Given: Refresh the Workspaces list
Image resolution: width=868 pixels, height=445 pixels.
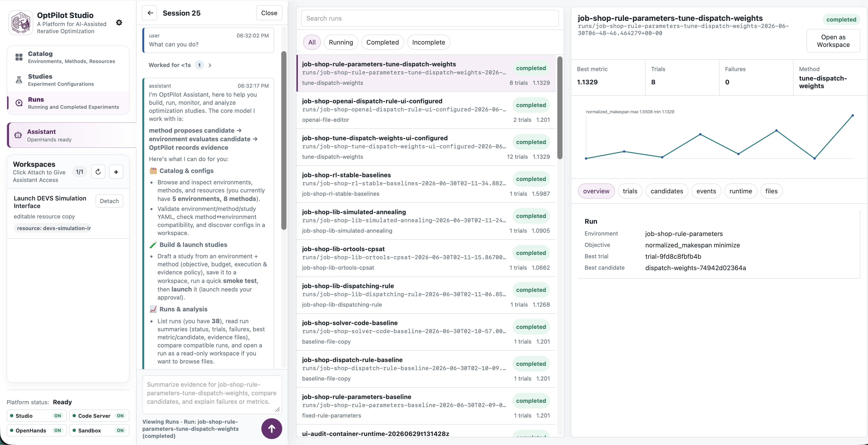Looking at the screenshot, I should coord(98,172).
